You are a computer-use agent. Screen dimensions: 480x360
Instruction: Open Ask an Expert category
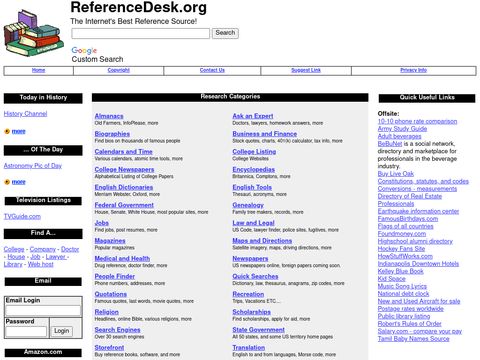(253, 116)
